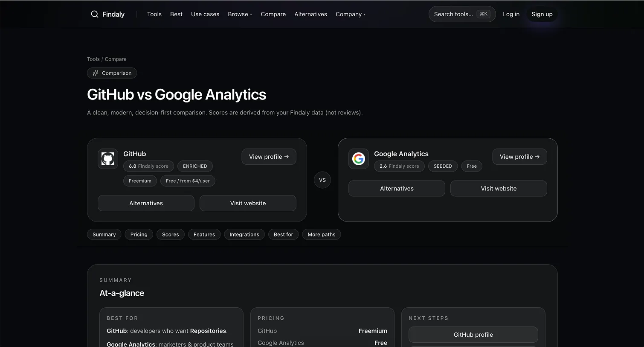Open Alternatives for GitHub card
The height and width of the screenshot is (347, 644).
click(x=146, y=203)
